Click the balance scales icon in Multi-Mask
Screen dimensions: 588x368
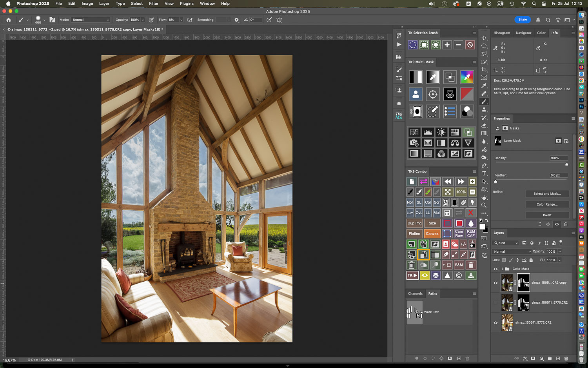pos(455,143)
